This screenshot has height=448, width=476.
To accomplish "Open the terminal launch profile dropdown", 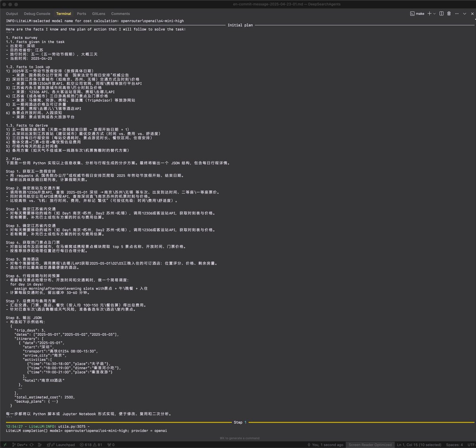I will (x=434, y=13).
